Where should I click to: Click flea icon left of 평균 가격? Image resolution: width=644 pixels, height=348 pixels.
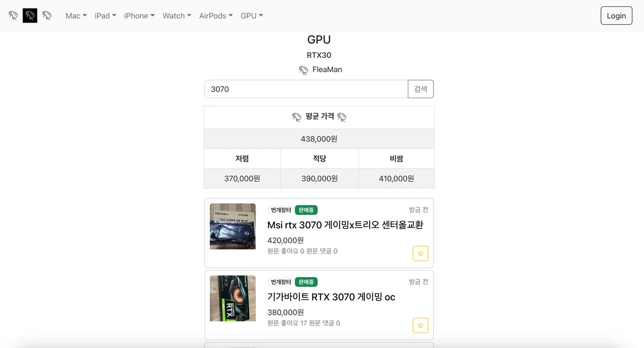pyautogui.click(x=297, y=116)
